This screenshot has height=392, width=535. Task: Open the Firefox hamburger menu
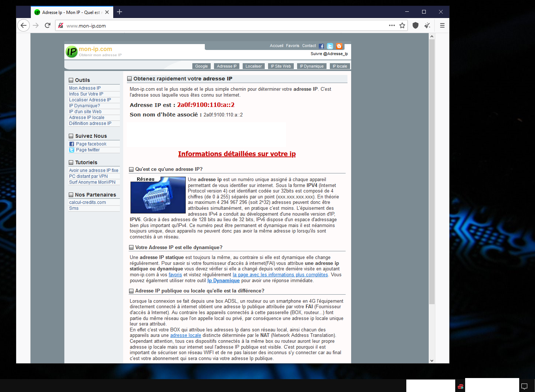pos(442,25)
